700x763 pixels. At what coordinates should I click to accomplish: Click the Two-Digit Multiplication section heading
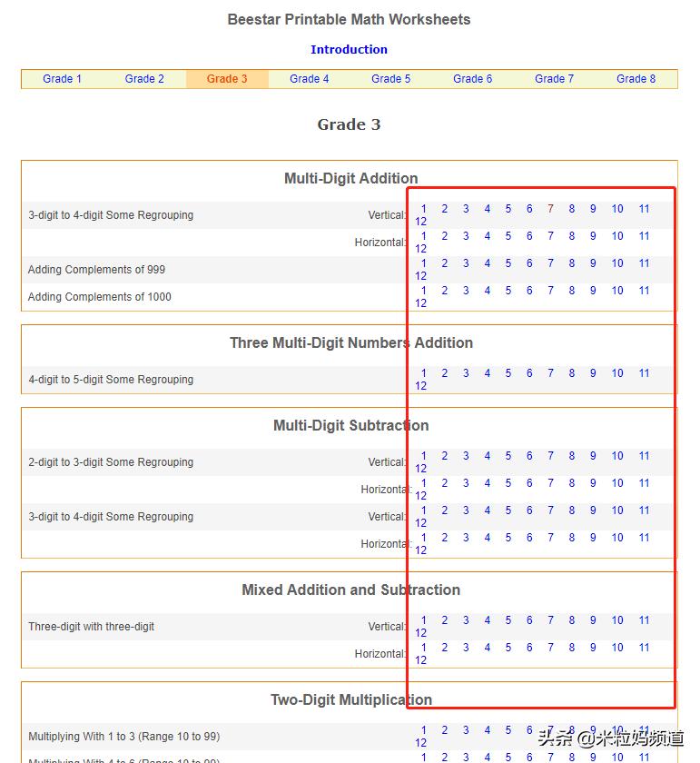click(351, 700)
